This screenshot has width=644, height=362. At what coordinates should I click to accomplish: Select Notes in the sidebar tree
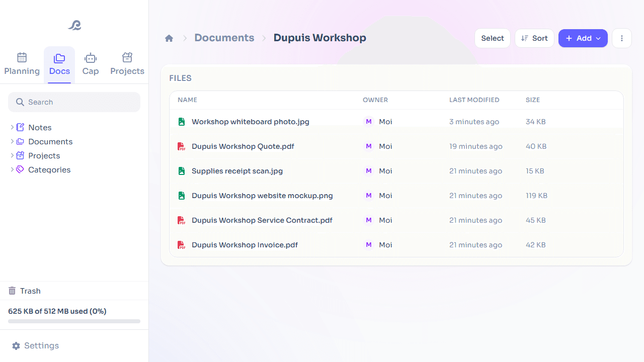tap(40, 127)
